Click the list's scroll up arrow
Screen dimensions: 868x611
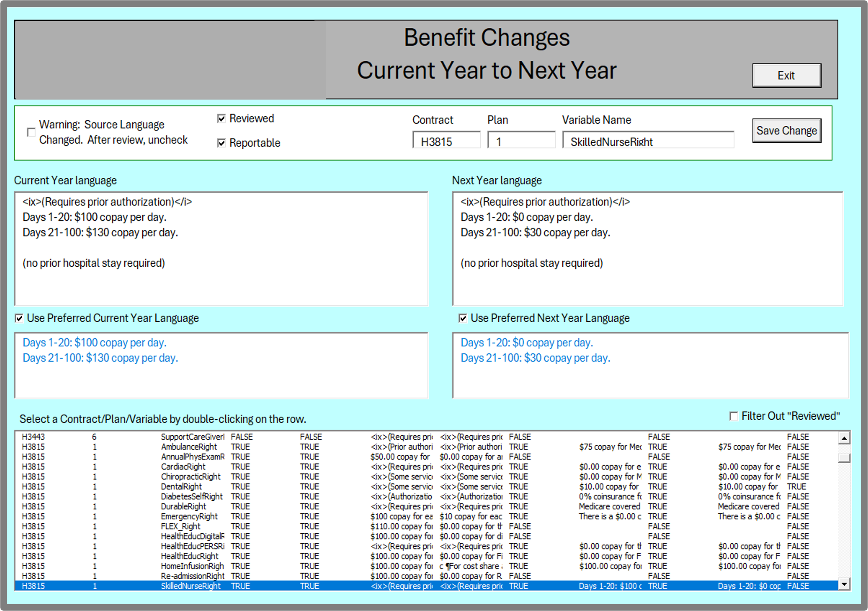(x=844, y=438)
